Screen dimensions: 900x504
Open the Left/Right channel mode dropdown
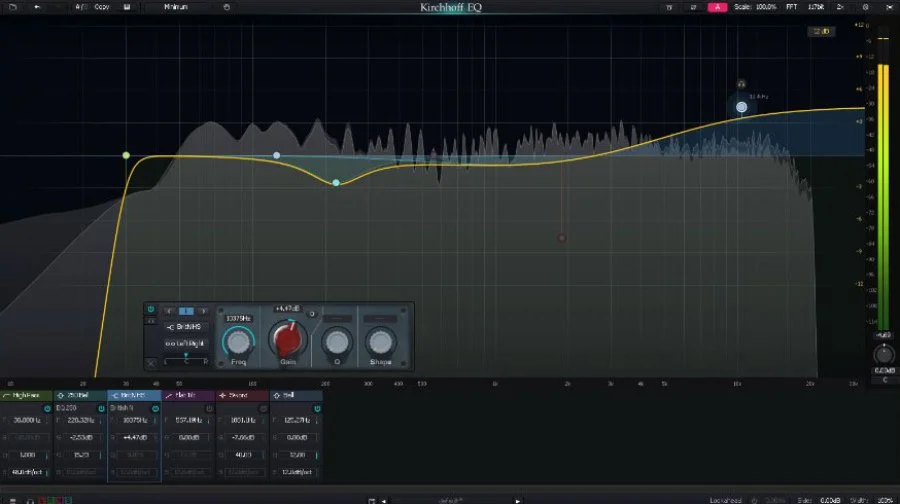[x=185, y=343]
